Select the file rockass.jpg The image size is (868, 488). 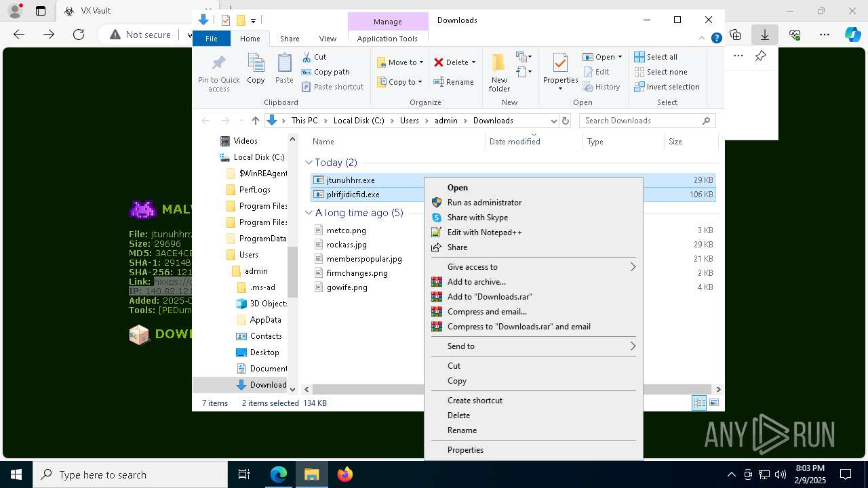pos(347,245)
